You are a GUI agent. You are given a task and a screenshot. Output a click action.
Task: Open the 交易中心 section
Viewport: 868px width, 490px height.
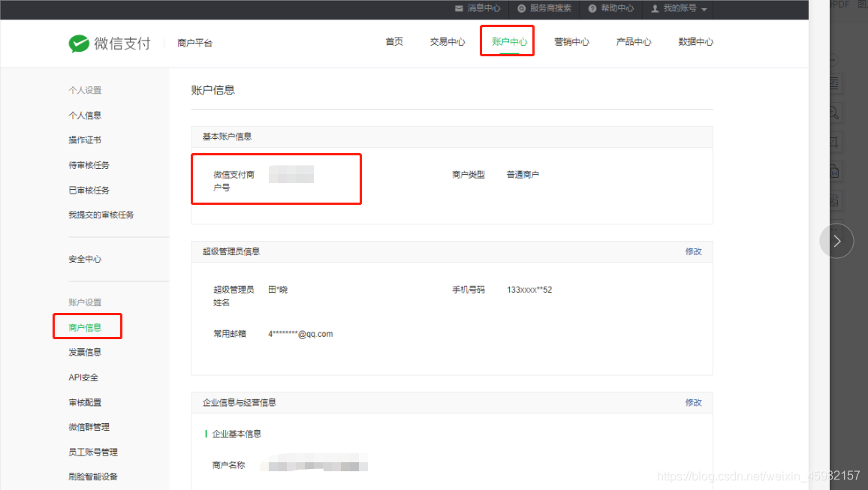click(447, 41)
